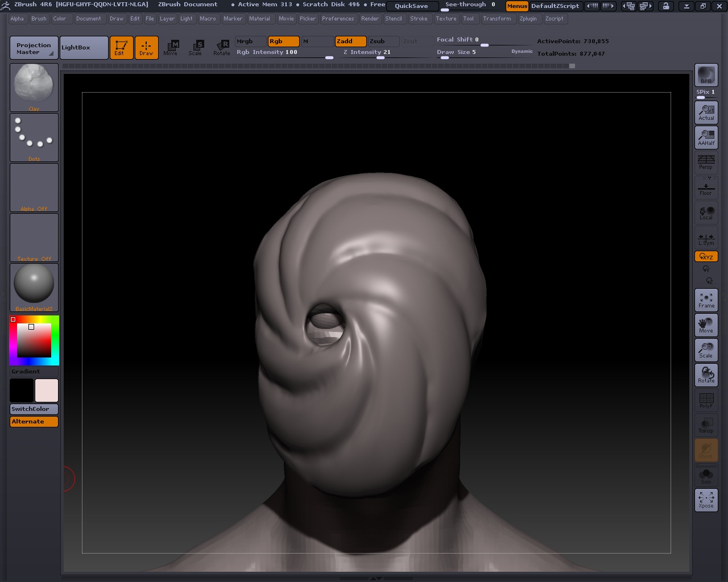This screenshot has height=582, width=728.
Task: Open the Stroke menu
Action: (x=419, y=19)
